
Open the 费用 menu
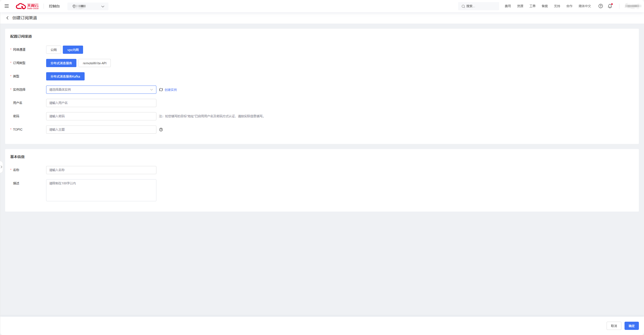click(508, 6)
